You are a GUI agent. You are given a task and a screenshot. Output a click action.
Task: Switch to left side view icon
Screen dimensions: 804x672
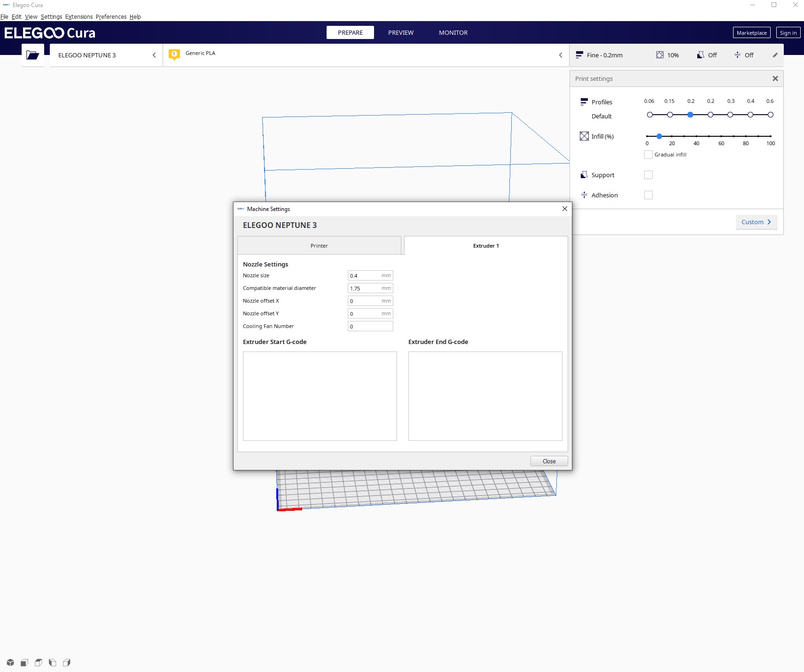(53, 663)
